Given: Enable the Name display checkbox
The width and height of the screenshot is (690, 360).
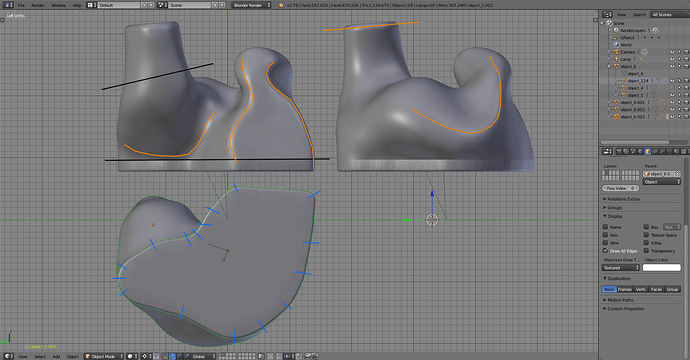Looking at the screenshot, I should tap(605, 227).
